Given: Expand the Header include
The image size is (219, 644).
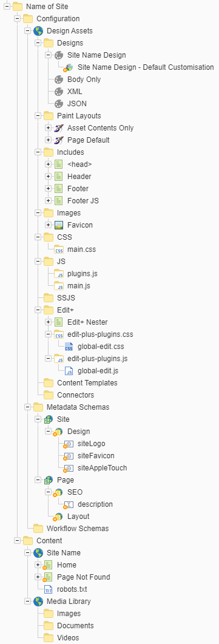Looking at the screenshot, I should 48,176.
